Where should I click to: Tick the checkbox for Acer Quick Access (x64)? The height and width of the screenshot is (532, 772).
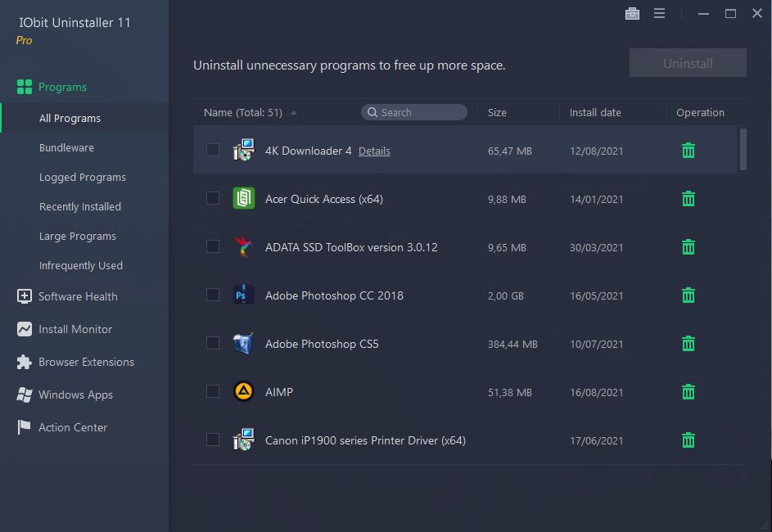213,198
